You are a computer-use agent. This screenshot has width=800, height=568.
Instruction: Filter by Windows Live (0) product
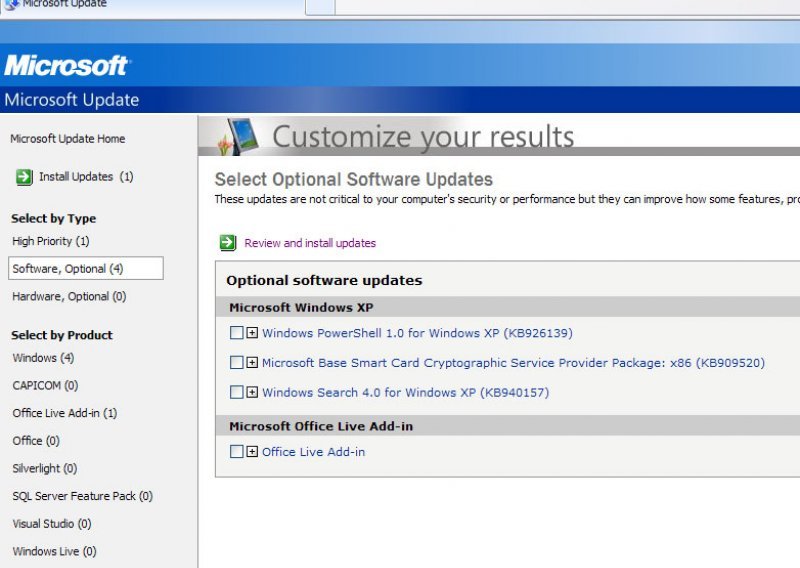coord(55,551)
